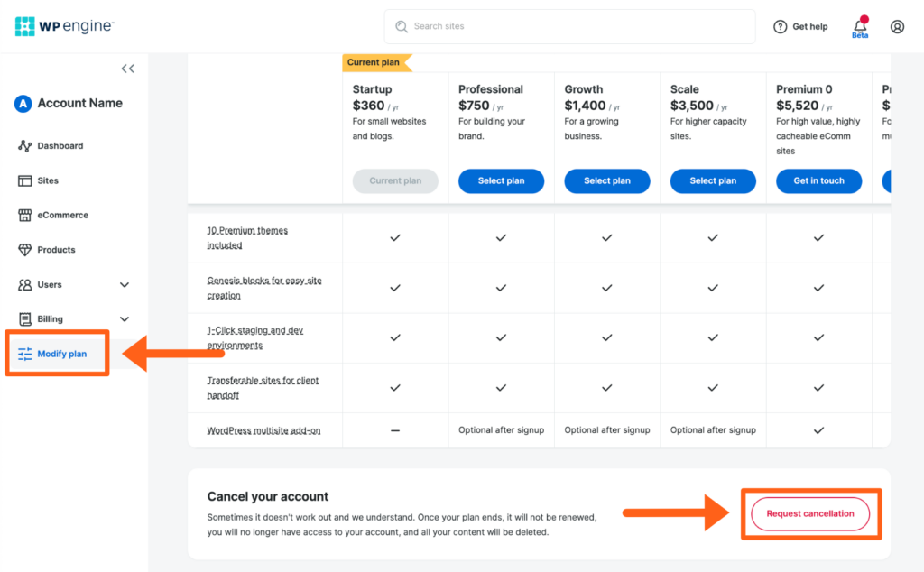Viewport: 924px width, 572px height.
Task: Select plan for Growth tier
Action: point(607,180)
